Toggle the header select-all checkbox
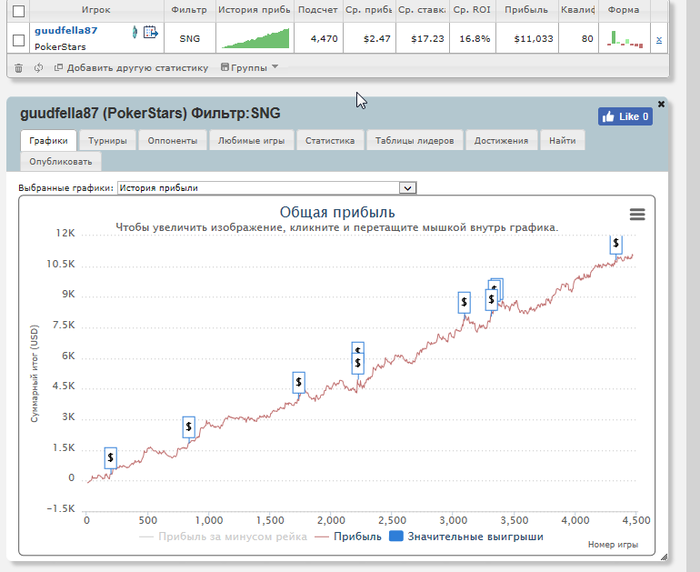 pos(19,11)
